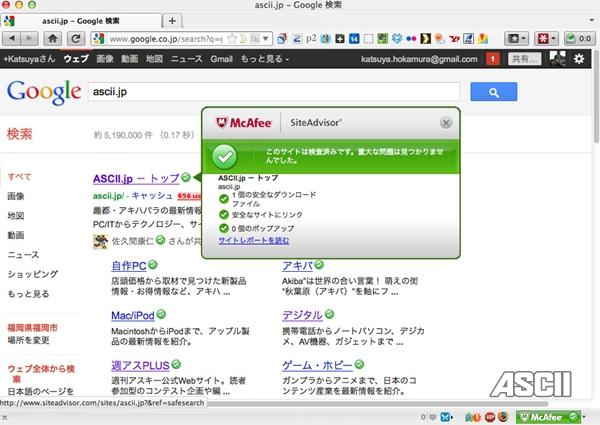This screenshot has width=600, height=425.
Task: Click the green 0:0 counter toolbar button
Action: click(x=579, y=39)
